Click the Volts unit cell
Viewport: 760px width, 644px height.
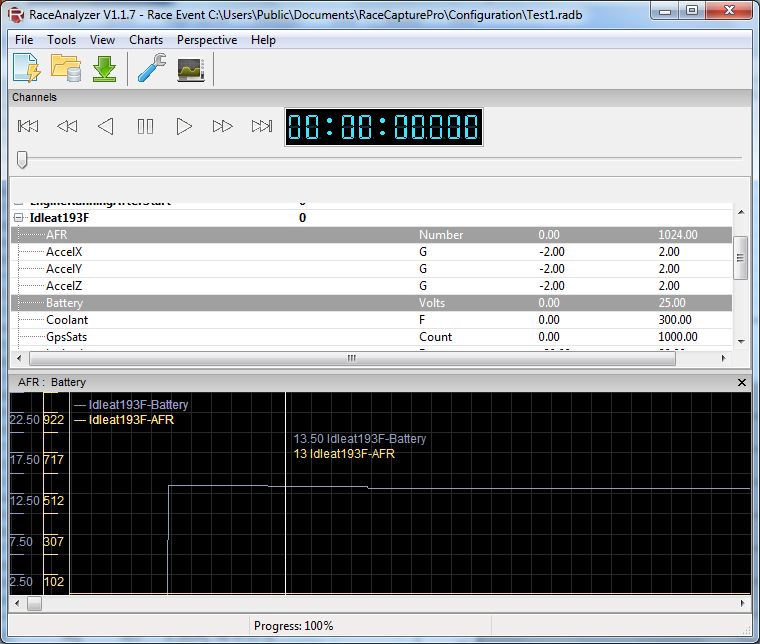(432, 303)
